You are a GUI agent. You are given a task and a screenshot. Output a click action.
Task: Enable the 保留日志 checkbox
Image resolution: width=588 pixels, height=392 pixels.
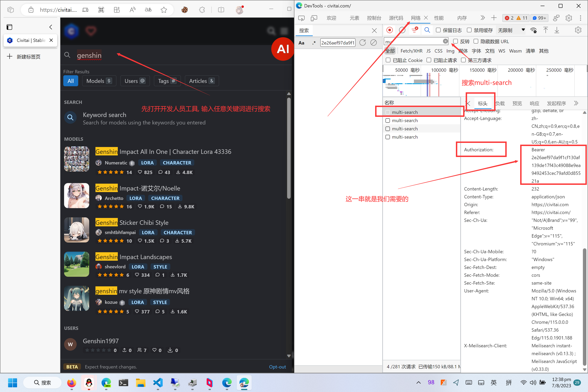click(x=438, y=30)
